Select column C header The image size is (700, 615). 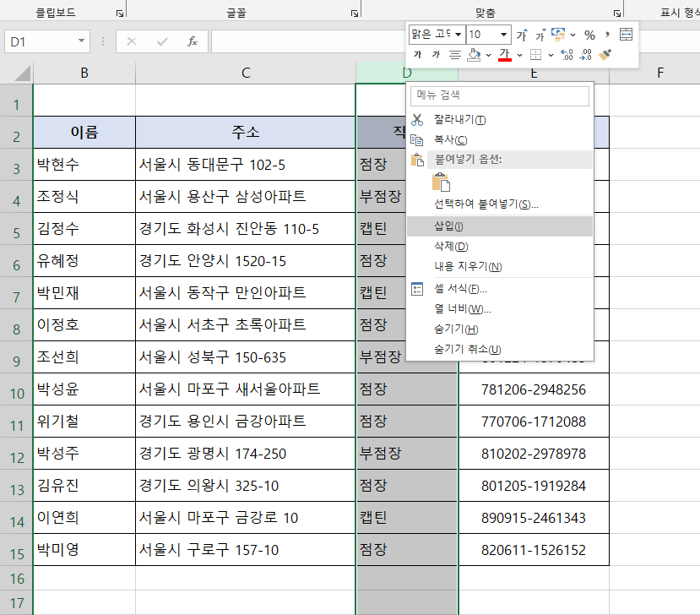pos(246,73)
